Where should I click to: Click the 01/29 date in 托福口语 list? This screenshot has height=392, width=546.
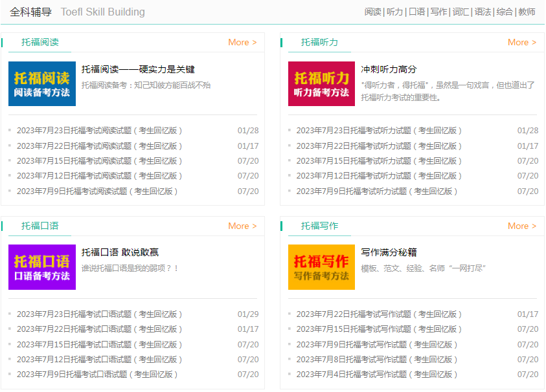(248, 314)
